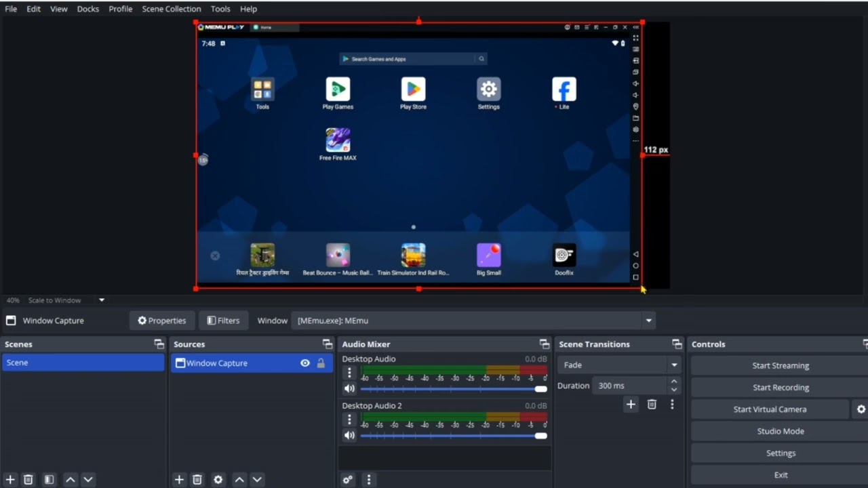Open Play Store in MEmu preview
Viewport: 868px width, 488px height.
(413, 94)
